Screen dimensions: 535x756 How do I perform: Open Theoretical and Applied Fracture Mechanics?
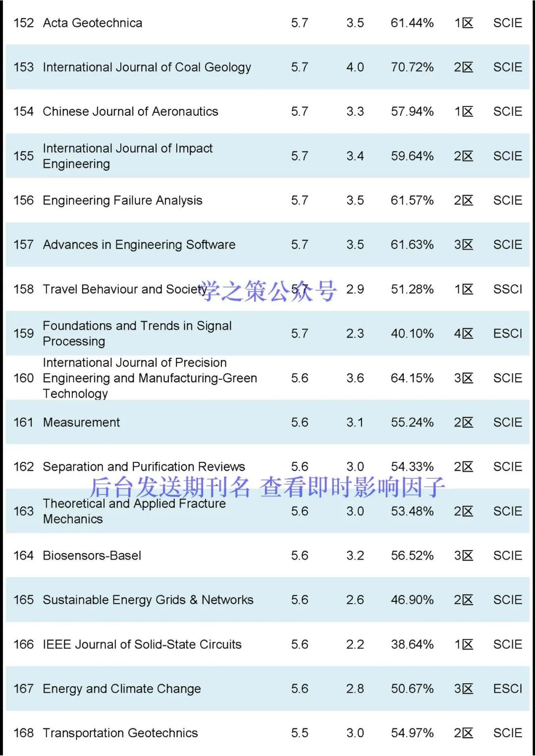click(134, 511)
